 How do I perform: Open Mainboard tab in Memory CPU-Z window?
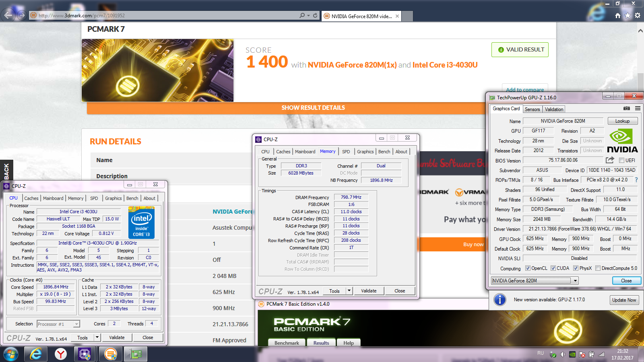305,152
